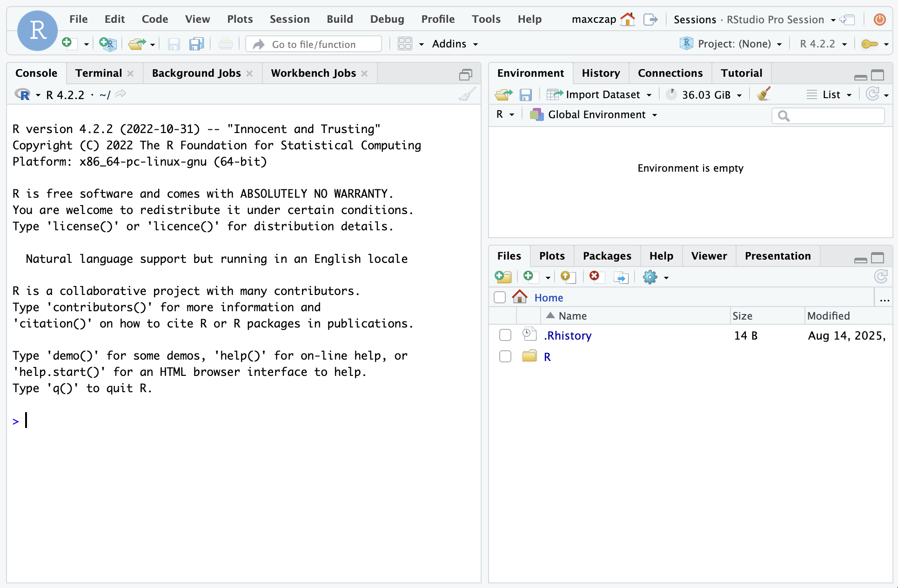898x588 pixels.
Task: Click the Create a project icon
Action: 107,44
